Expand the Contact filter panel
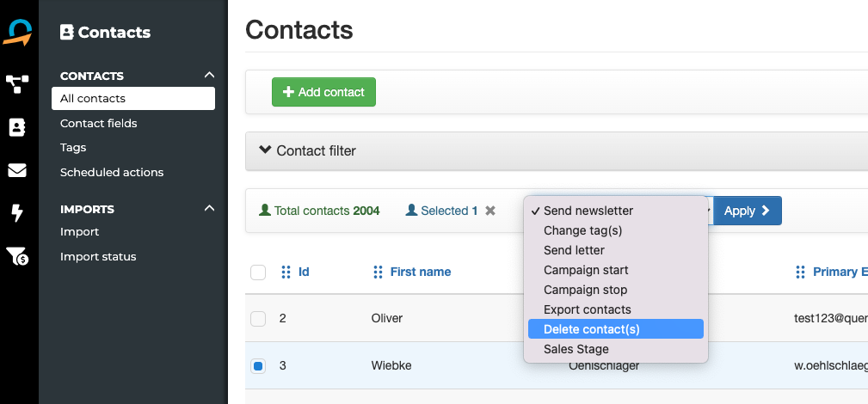The height and width of the screenshot is (404, 868). [x=308, y=150]
